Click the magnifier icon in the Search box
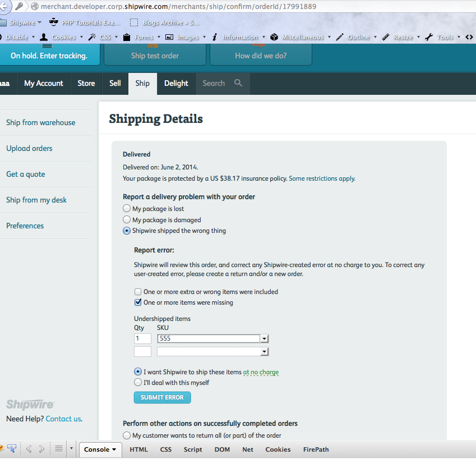The width and height of the screenshot is (476, 459). pos(238,83)
